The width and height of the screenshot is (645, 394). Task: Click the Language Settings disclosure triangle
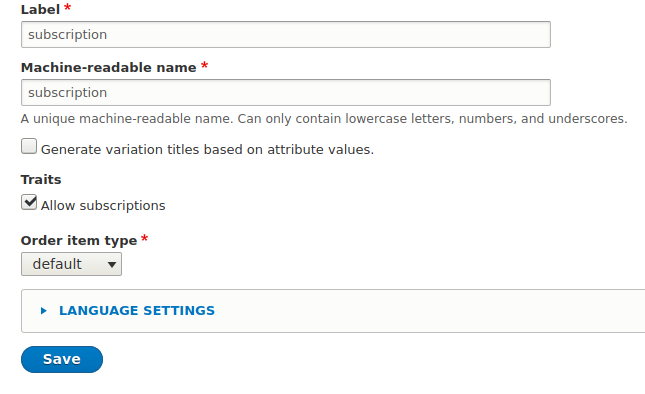[44, 311]
